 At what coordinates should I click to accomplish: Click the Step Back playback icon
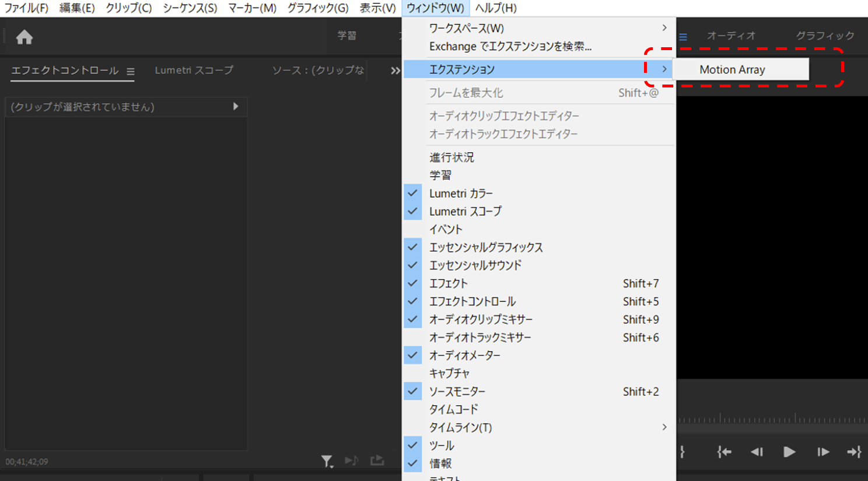pos(757,452)
